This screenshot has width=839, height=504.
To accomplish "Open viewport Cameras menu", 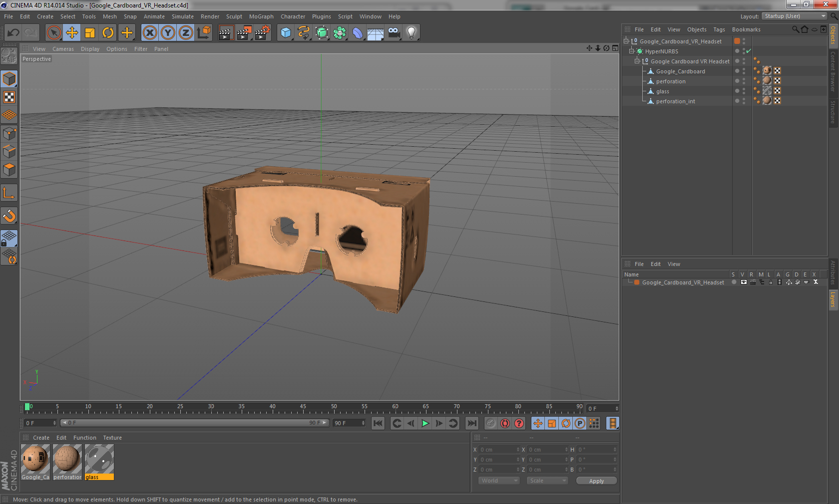I will point(63,49).
